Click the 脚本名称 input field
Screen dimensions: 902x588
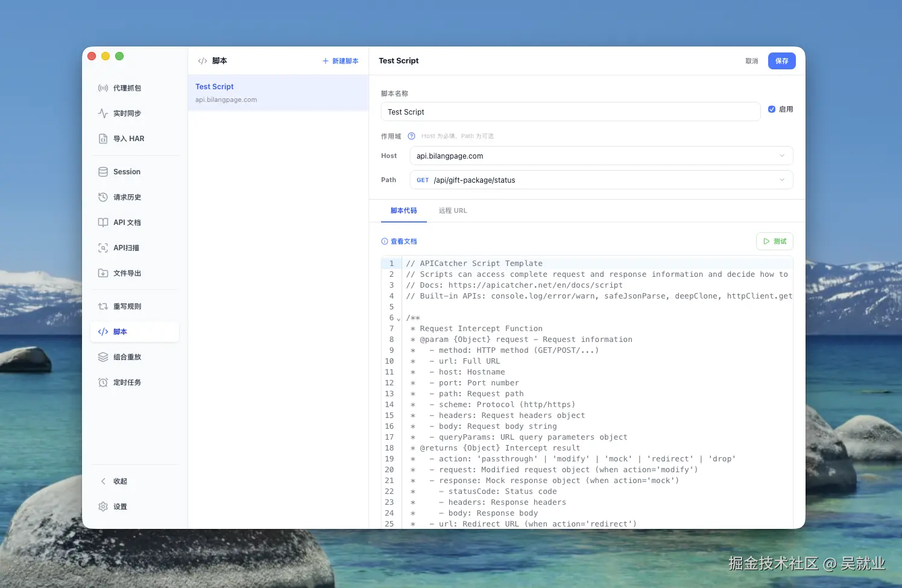coord(570,112)
